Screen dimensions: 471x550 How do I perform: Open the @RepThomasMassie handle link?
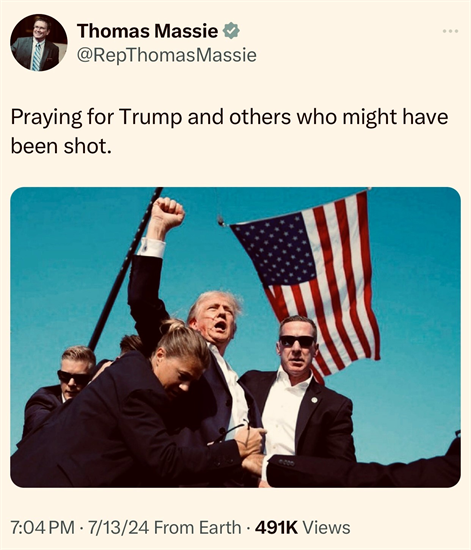click(x=167, y=55)
